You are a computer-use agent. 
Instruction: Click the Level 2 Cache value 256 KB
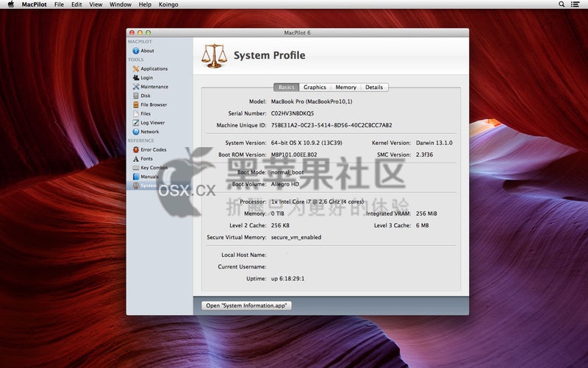(x=280, y=226)
